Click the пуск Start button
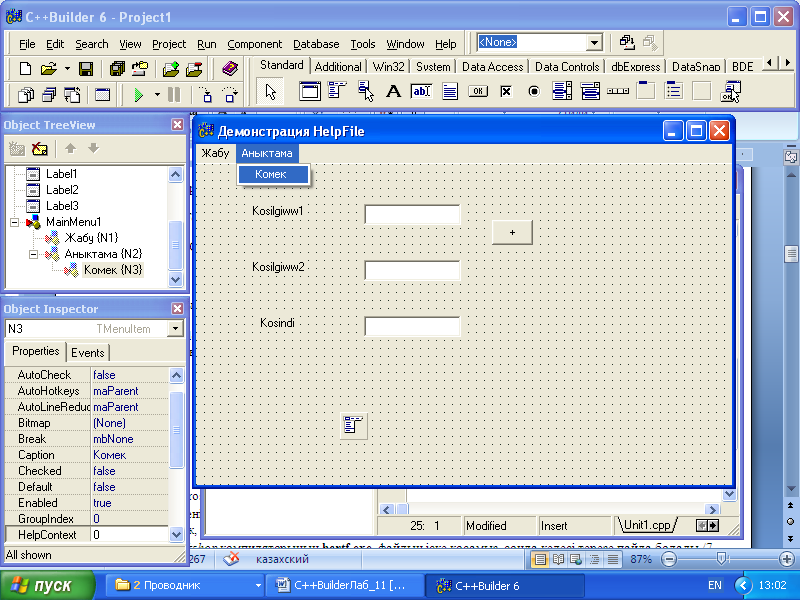Image resolution: width=800 pixels, height=600 pixels. [x=47, y=585]
